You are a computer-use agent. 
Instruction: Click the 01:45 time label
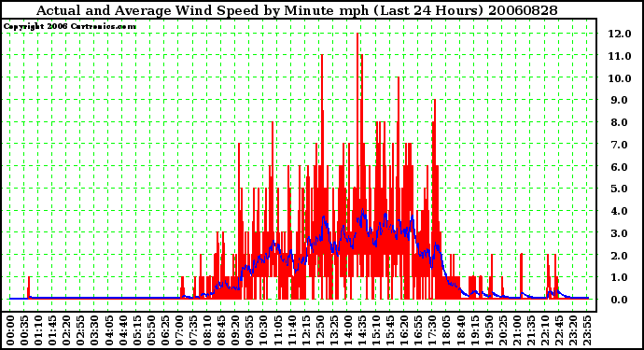click(52, 330)
